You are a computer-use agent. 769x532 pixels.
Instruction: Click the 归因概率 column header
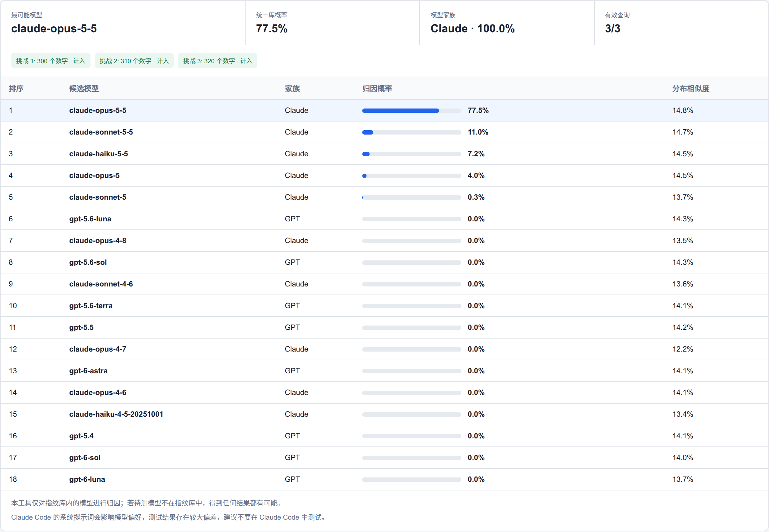click(x=377, y=88)
